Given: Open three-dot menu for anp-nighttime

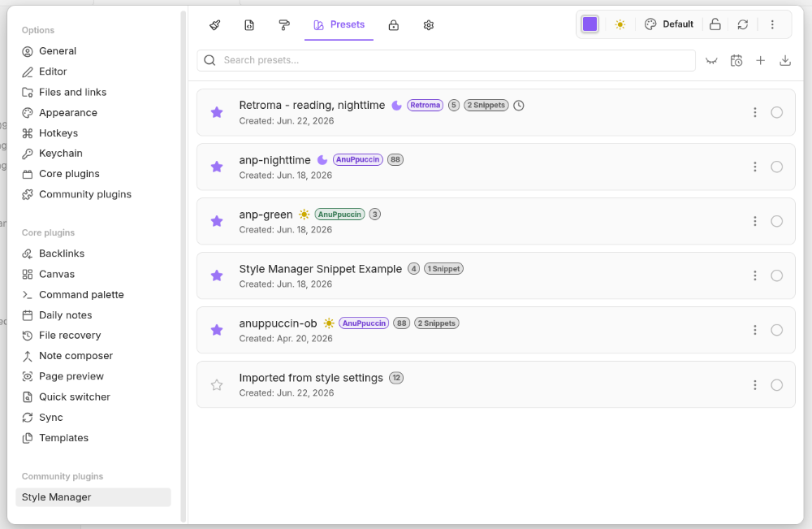Looking at the screenshot, I should click(x=755, y=167).
